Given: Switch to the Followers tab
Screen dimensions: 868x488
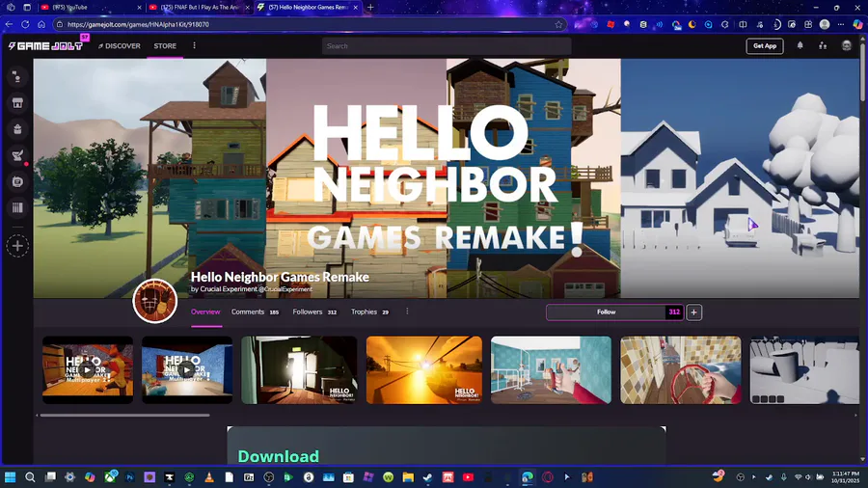Looking at the screenshot, I should click(314, 312).
